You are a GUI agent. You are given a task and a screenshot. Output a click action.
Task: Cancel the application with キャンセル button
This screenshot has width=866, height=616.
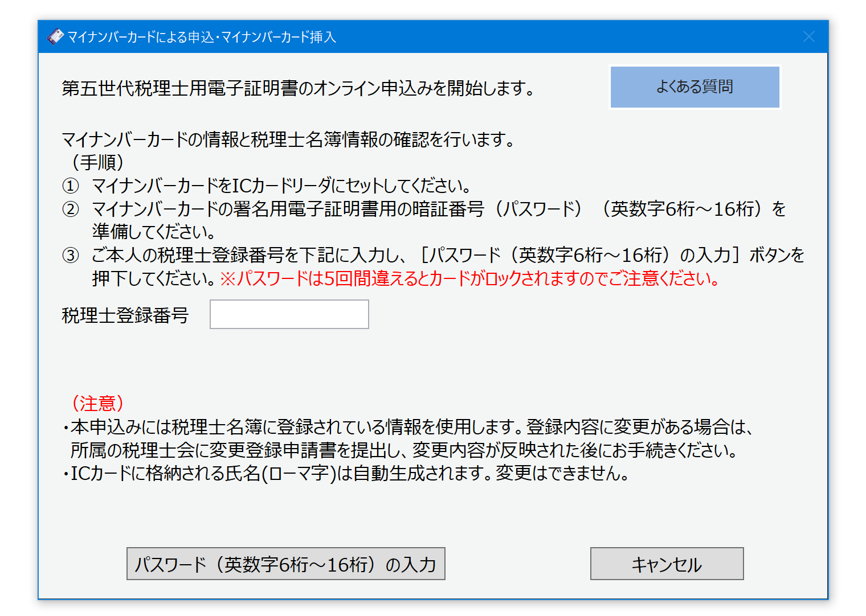coord(667,564)
